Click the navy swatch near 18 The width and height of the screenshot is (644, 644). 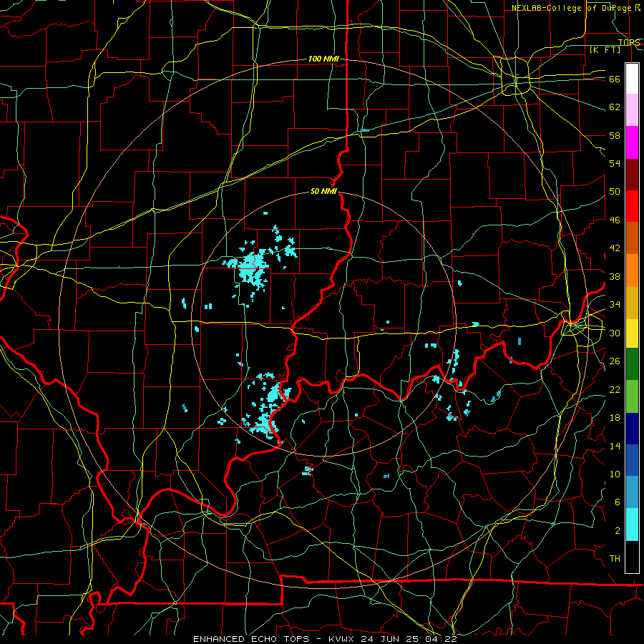click(632, 429)
